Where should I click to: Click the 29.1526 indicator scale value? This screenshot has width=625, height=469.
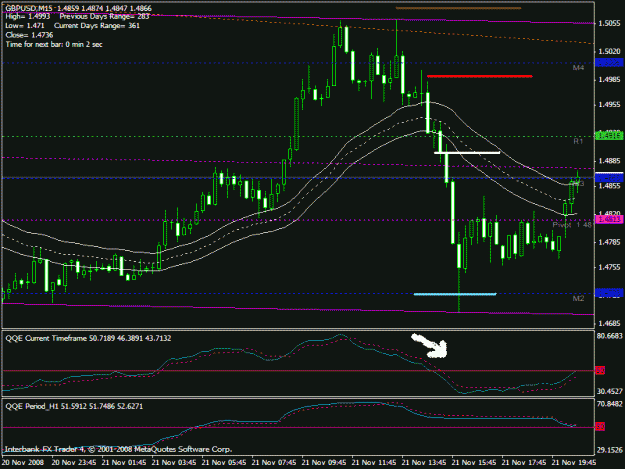pyautogui.click(x=609, y=450)
